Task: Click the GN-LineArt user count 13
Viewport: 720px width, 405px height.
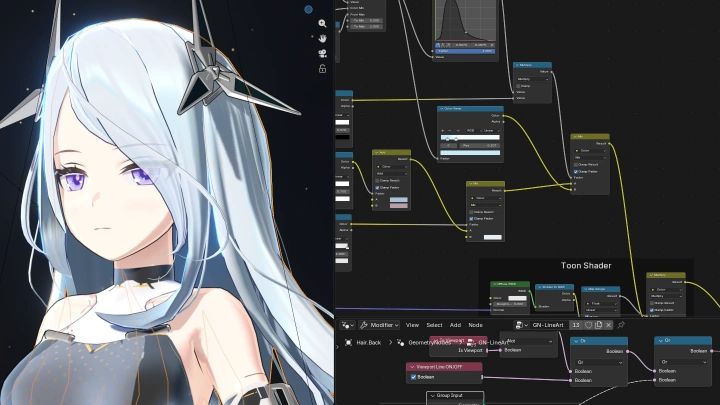Action: click(576, 325)
